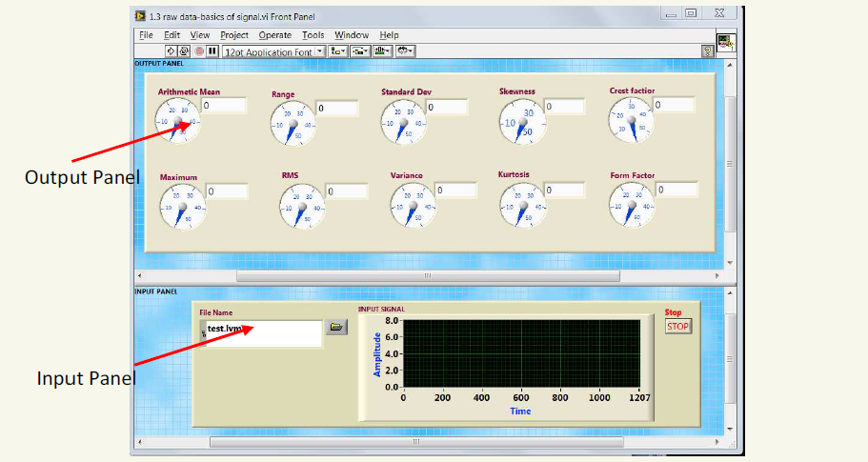Click the Variance numeric indicator box
The height and width of the screenshot is (462, 868).
[x=455, y=191]
